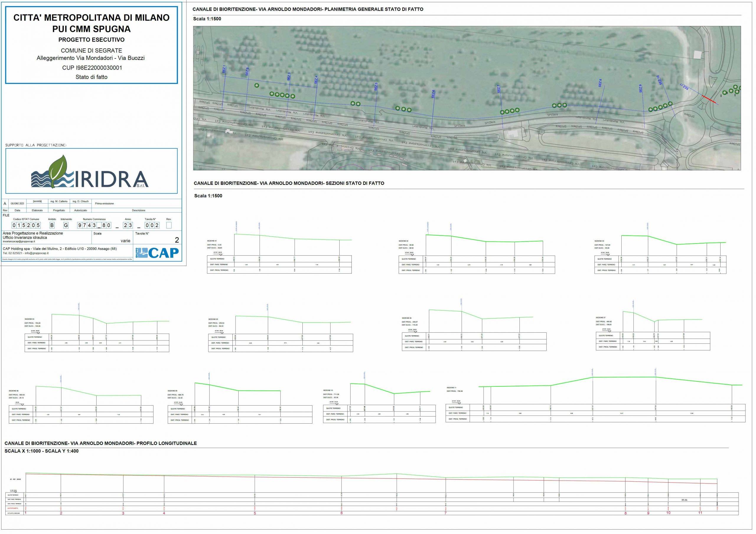This screenshot has width=756, height=534.
Task: Select 'ing. M. Callerio' cell
Action: pos(59,202)
